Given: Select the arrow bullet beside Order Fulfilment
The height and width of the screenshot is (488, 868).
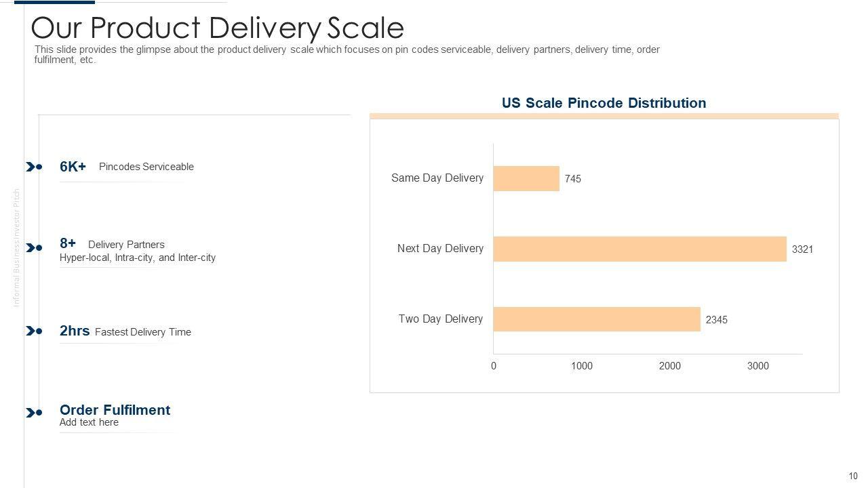Looking at the screenshot, I should tap(34, 413).
